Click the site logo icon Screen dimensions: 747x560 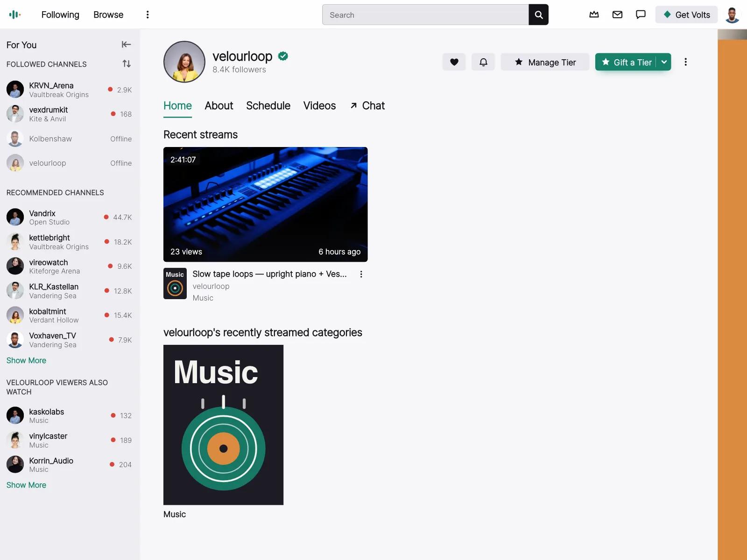[15, 14]
